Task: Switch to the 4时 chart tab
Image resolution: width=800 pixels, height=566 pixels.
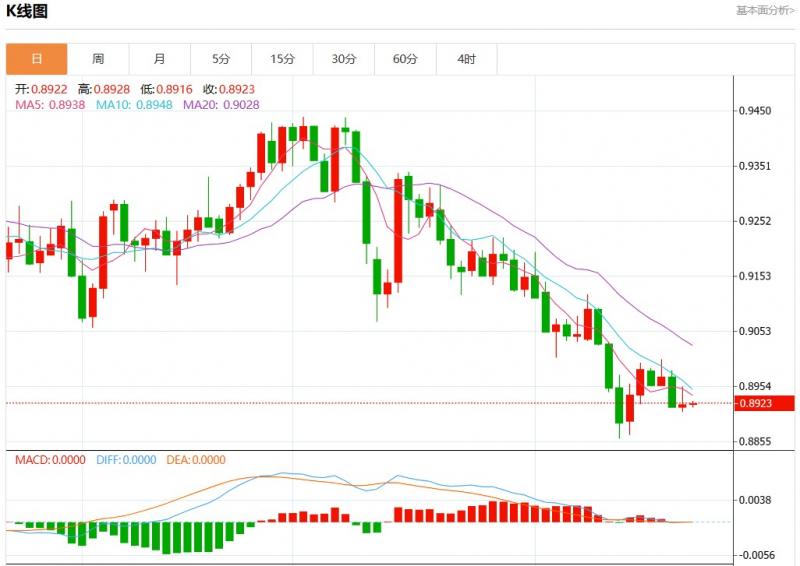Action: 467,59
